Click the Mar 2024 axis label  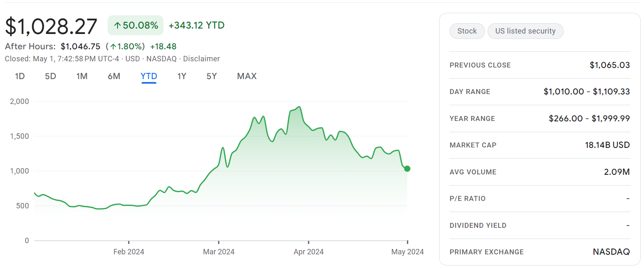(219, 251)
